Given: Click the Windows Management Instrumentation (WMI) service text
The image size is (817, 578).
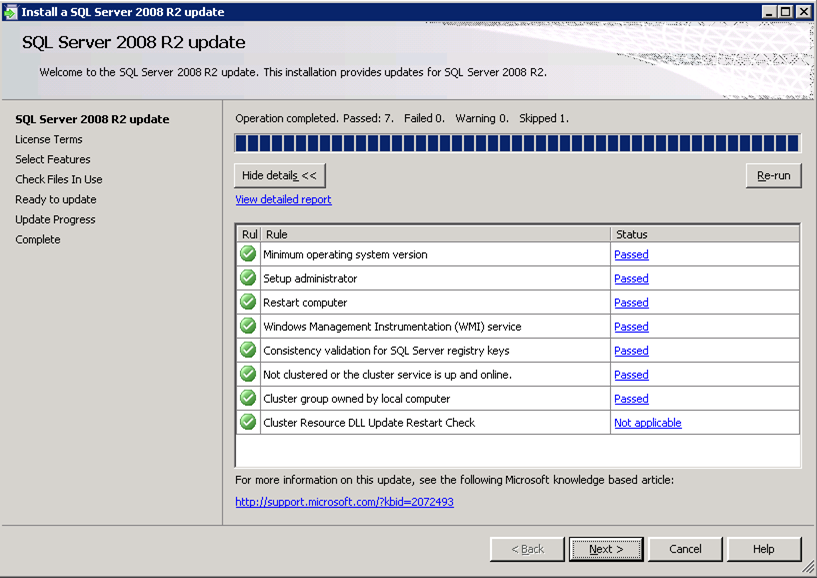Looking at the screenshot, I should pyautogui.click(x=392, y=326).
